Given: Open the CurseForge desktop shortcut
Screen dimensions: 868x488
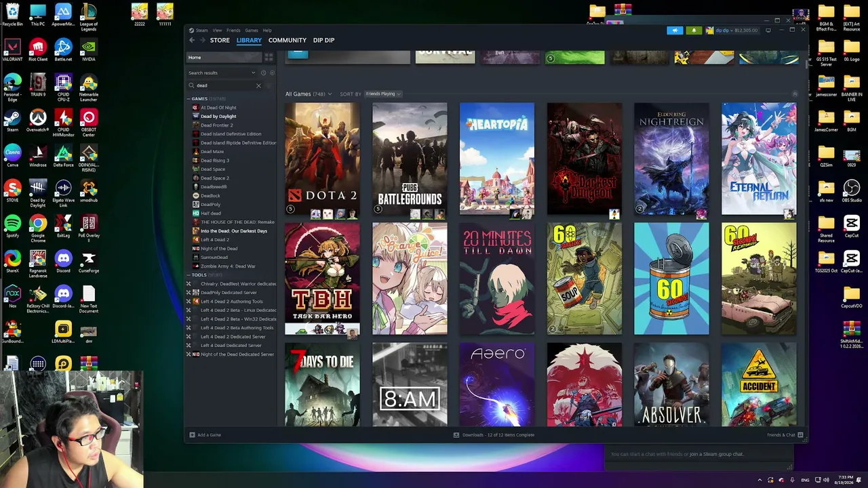Looking at the screenshot, I should (x=89, y=261).
